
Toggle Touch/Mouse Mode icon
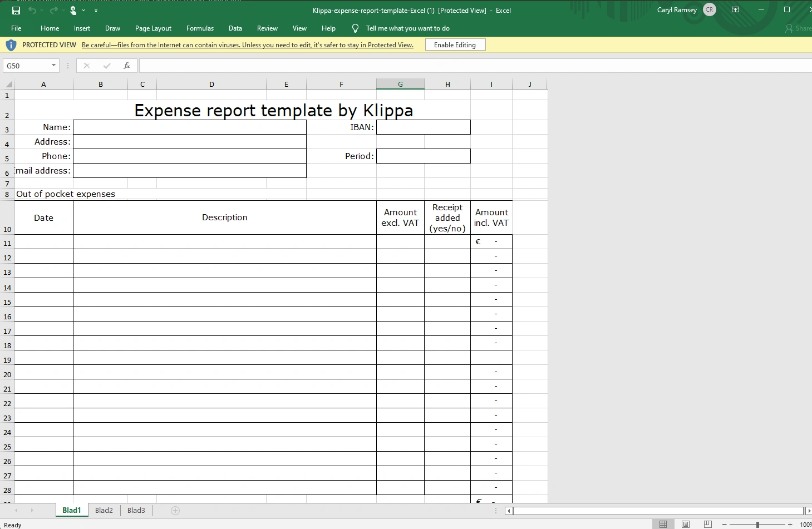click(73, 11)
